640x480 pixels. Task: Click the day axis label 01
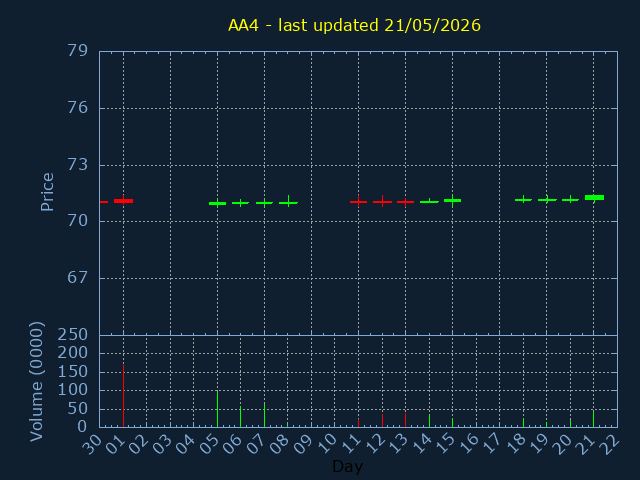(x=116, y=444)
